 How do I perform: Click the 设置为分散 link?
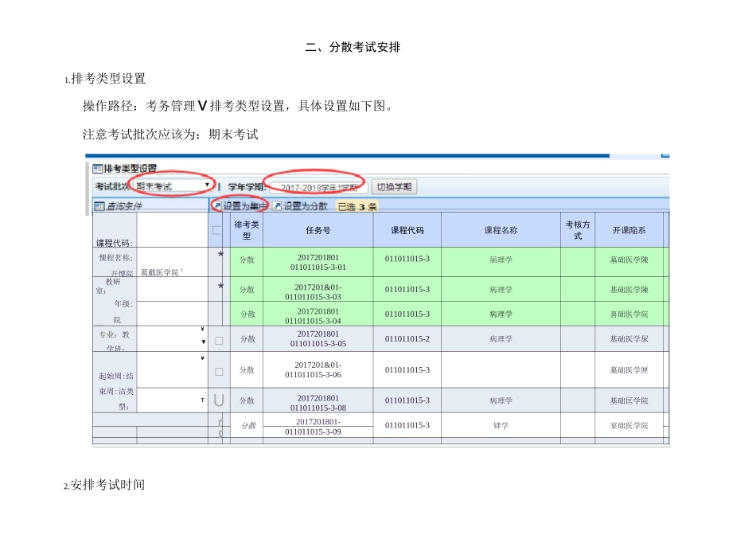pos(306,206)
